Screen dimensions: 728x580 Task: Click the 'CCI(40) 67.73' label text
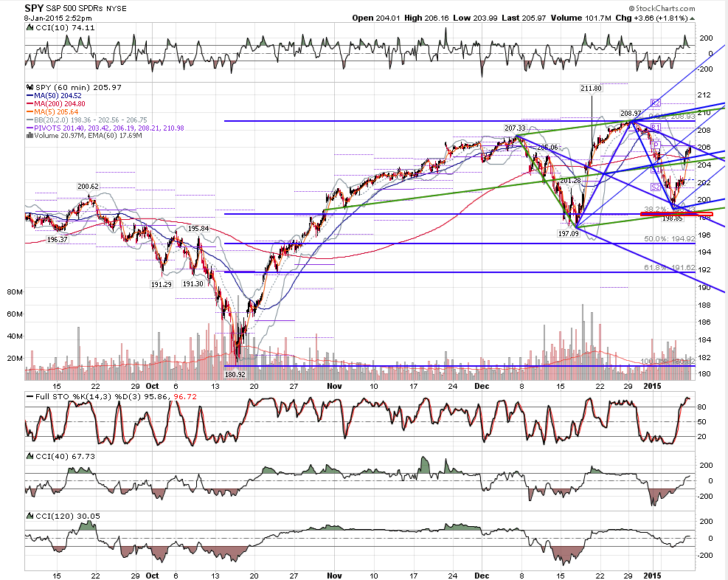coord(66,457)
